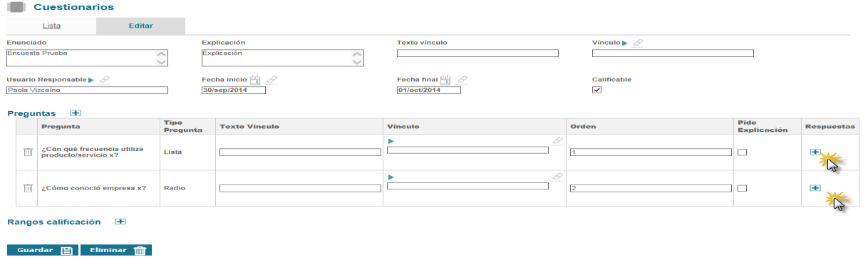Add answers for the Radio question
The width and height of the screenshot is (868, 260).
click(815, 188)
